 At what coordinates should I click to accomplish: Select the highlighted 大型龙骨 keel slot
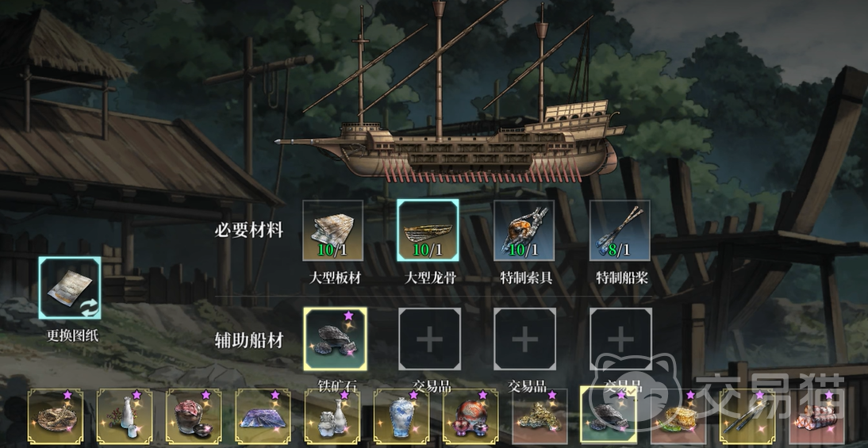tap(428, 230)
